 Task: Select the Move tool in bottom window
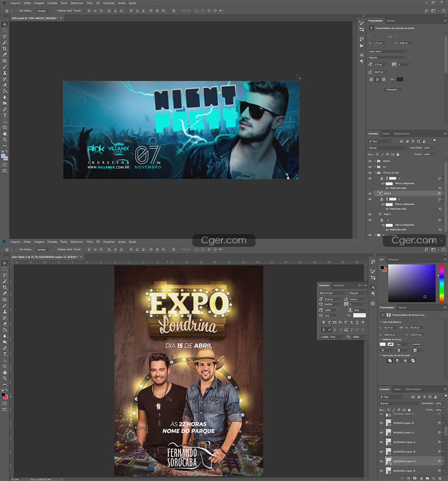pos(5,263)
